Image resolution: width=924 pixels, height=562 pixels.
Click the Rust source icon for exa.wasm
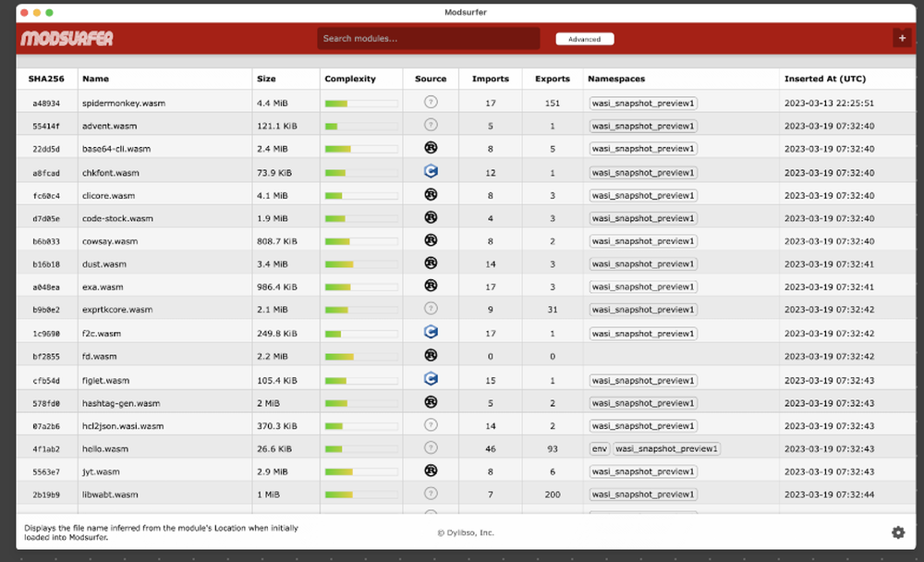coord(431,286)
